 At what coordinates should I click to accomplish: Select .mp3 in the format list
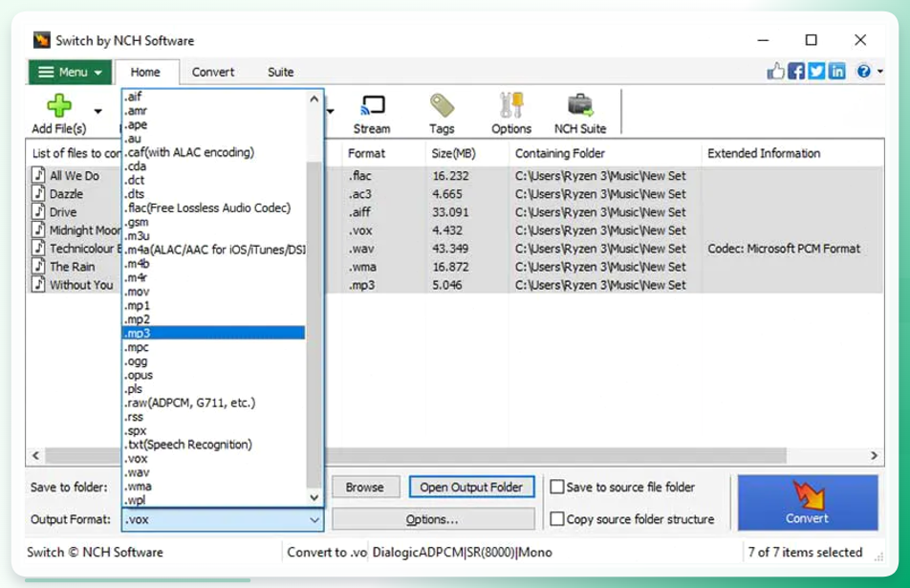tap(213, 333)
